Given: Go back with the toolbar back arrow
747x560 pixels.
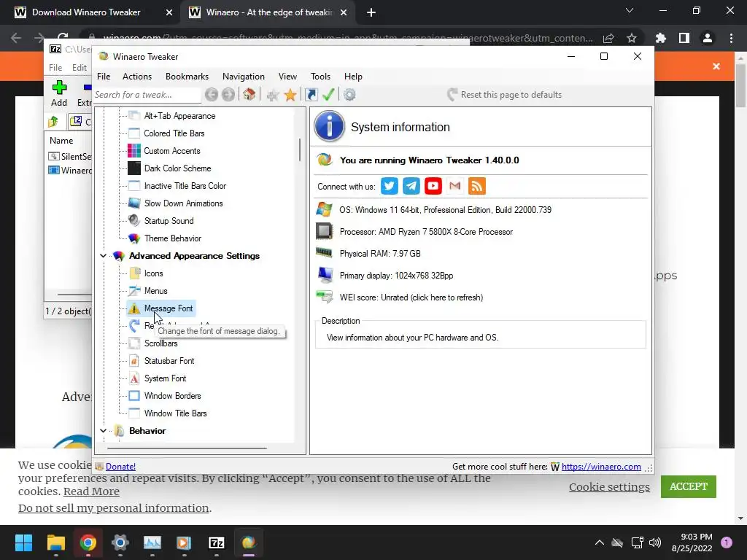Looking at the screenshot, I should [212, 94].
